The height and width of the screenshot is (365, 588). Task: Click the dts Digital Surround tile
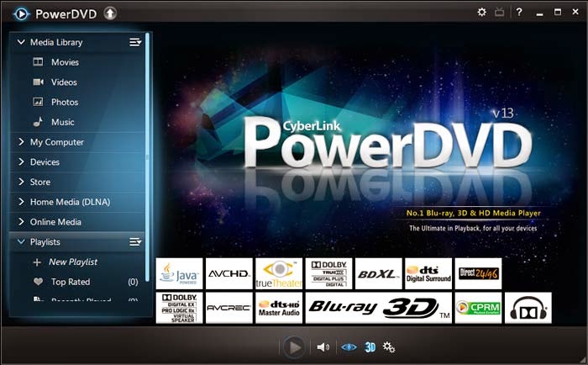(x=428, y=273)
